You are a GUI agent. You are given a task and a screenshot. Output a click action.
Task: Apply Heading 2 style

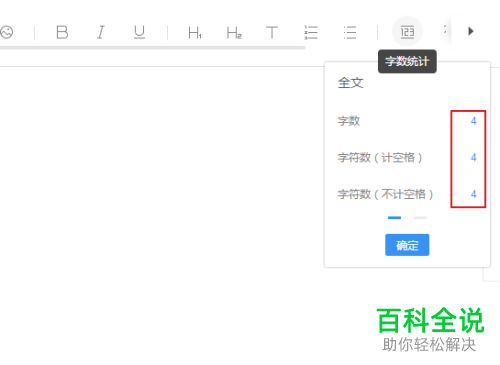click(x=234, y=33)
